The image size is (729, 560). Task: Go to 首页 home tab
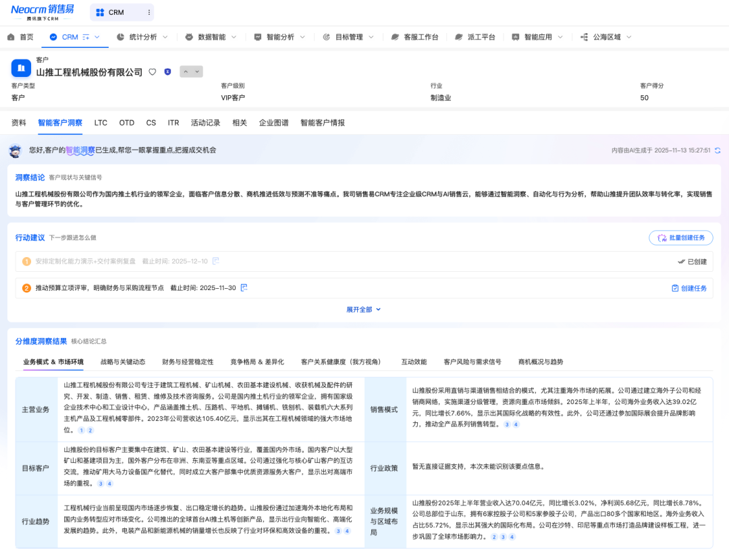click(21, 37)
